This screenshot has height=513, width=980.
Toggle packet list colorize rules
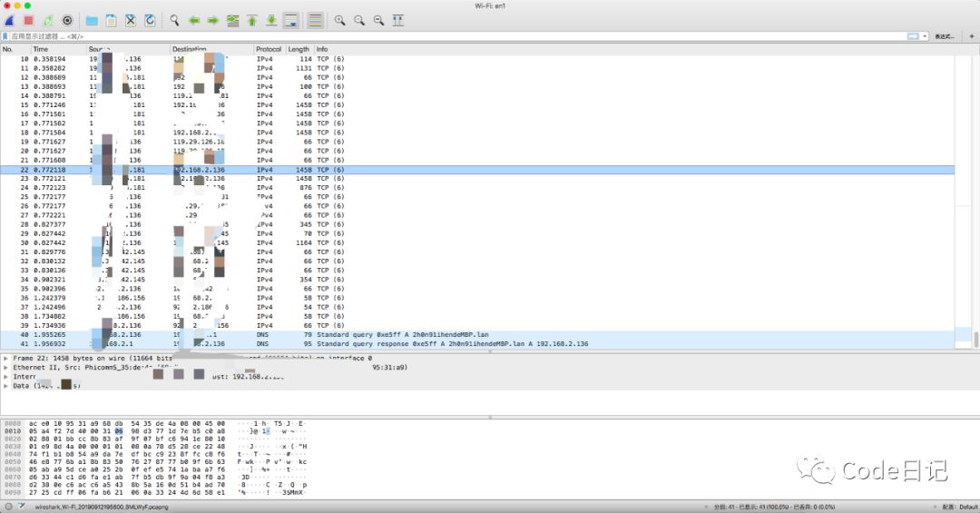coord(315,21)
